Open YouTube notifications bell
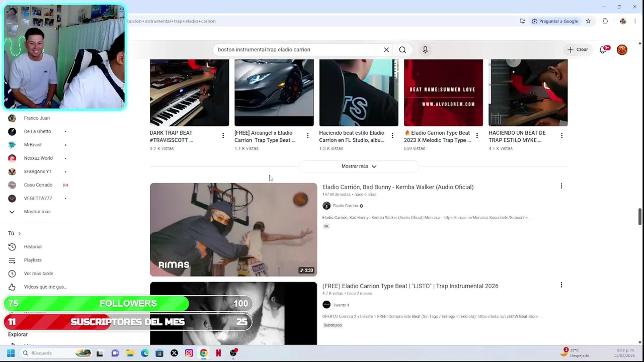Viewport: 644px width, 362px height. (603, 50)
